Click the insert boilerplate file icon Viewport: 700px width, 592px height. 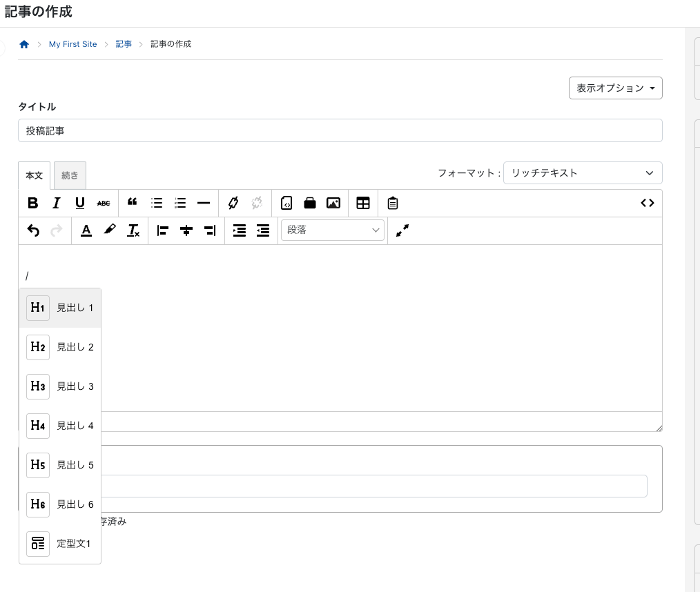click(286, 204)
